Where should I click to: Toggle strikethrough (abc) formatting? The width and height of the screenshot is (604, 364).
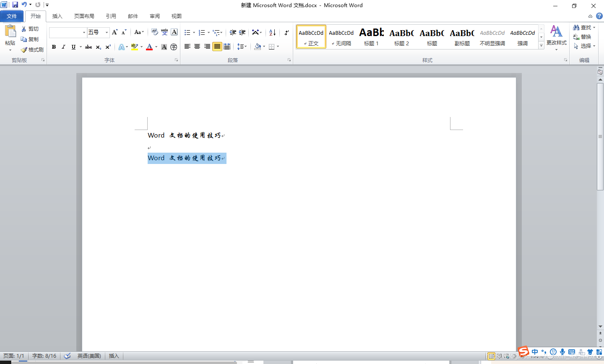point(89,47)
